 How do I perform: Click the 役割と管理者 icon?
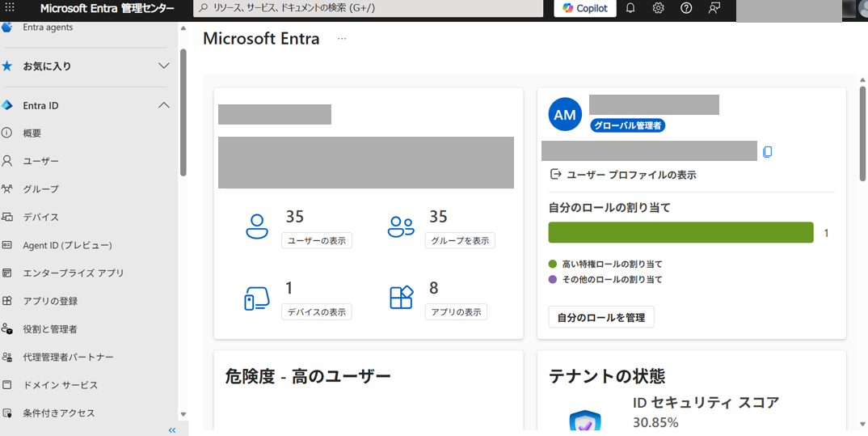(x=6, y=329)
